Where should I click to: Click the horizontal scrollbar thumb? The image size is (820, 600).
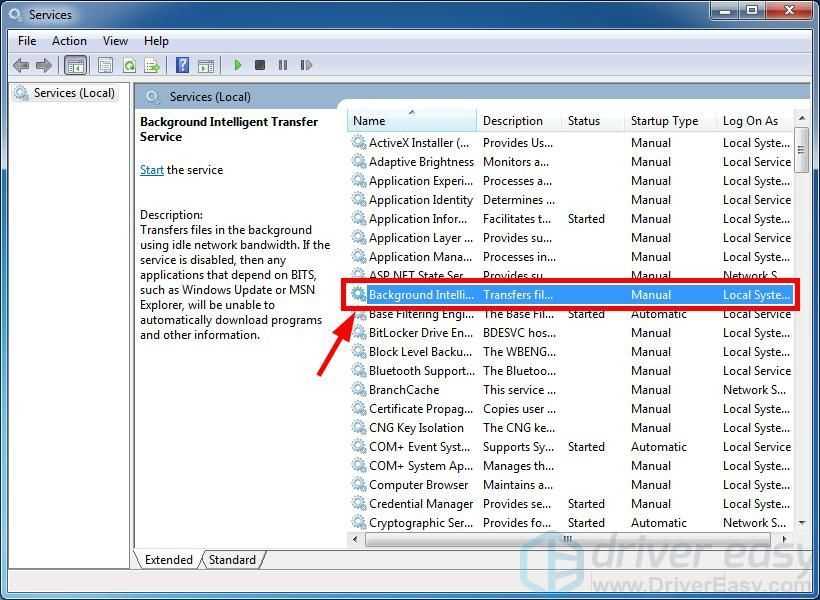coord(567,539)
